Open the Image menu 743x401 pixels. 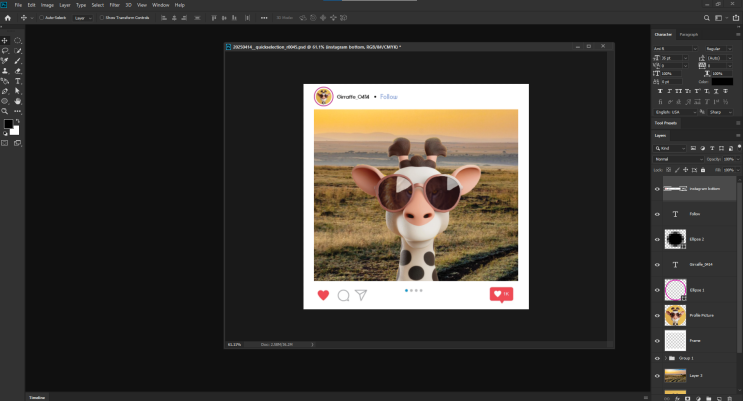pyautogui.click(x=47, y=5)
